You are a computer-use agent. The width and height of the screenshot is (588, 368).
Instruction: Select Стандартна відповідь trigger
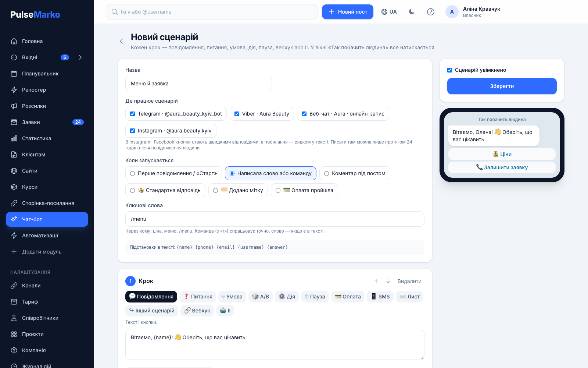(165, 190)
